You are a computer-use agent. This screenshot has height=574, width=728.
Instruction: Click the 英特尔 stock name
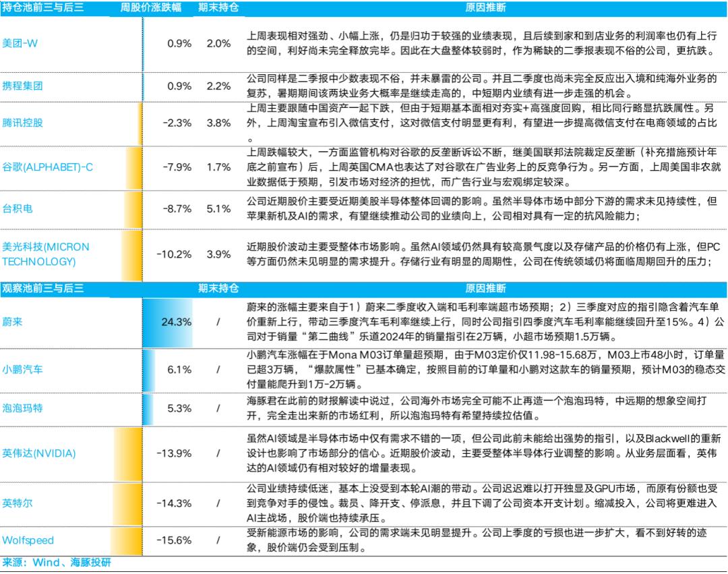17,503
